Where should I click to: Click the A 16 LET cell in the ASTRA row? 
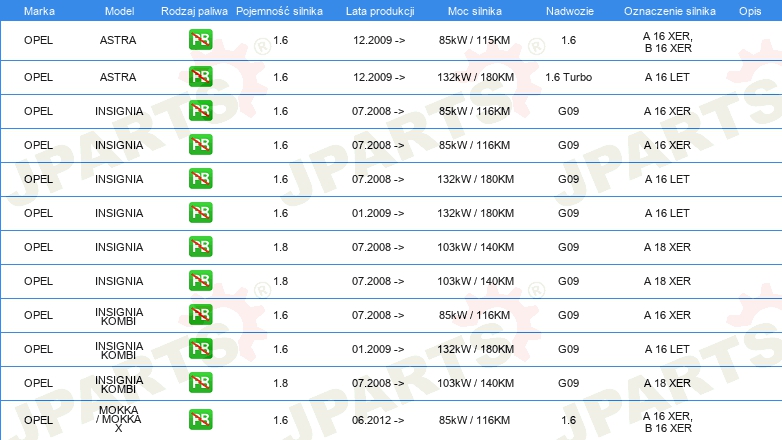click(x=667, y=77)
